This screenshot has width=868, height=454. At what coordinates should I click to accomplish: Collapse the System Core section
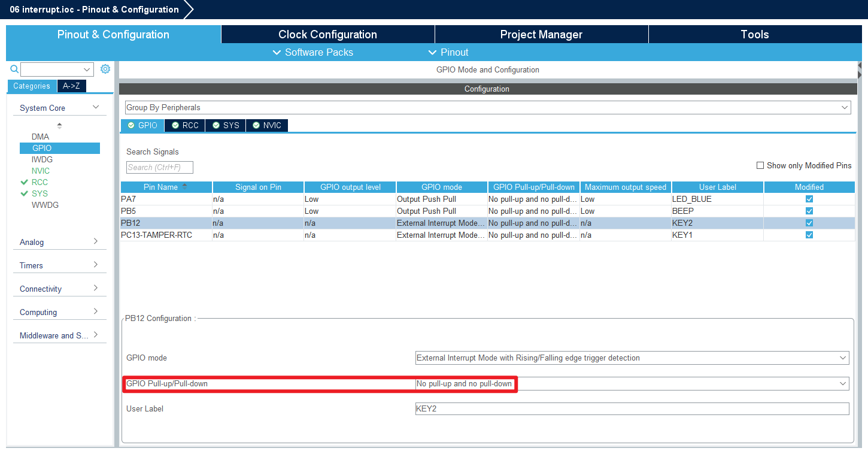point(96,107)
